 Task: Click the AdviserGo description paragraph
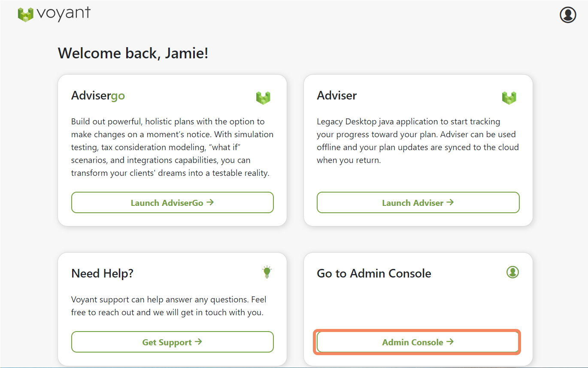click(x=172, y=147)
